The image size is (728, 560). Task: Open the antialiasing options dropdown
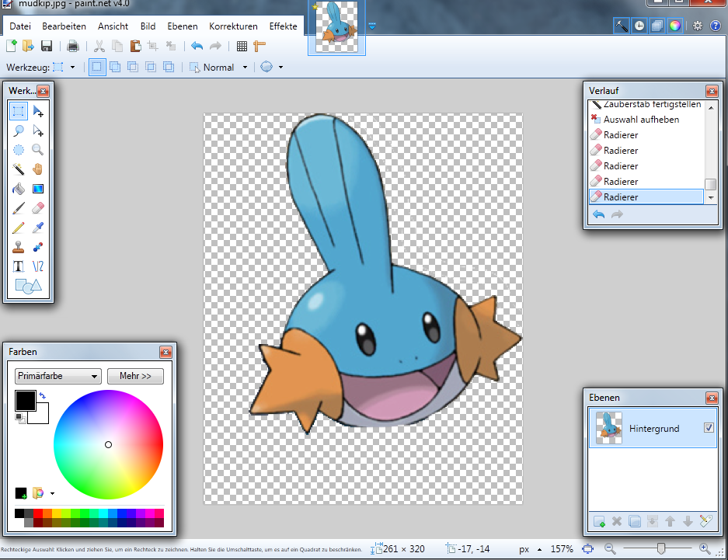coord(281,68)
